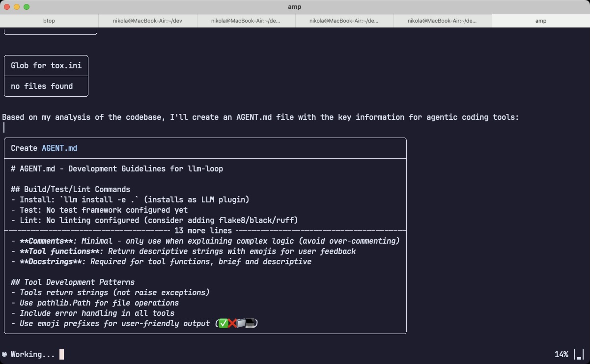Click the red cross emoji in output
The image size is (590, 364).
point(231,323)
